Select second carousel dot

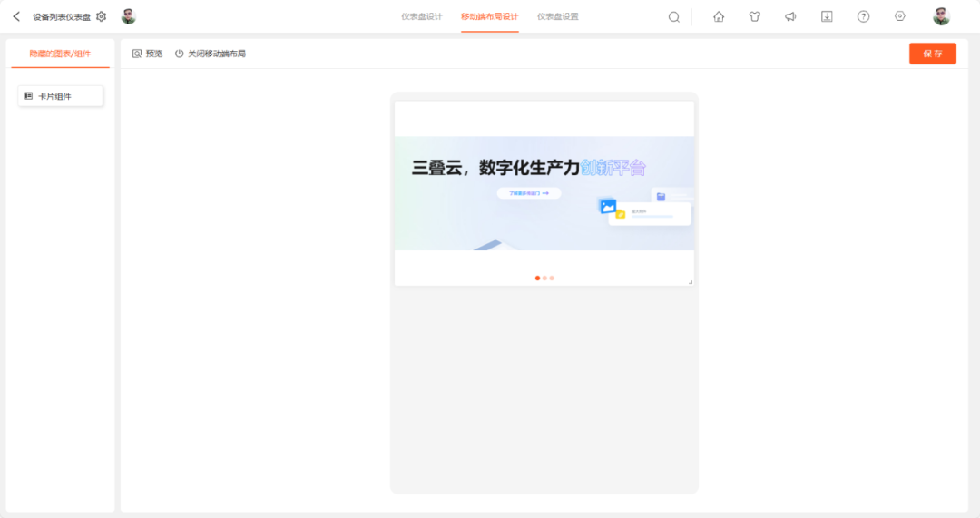click(544, 279)
